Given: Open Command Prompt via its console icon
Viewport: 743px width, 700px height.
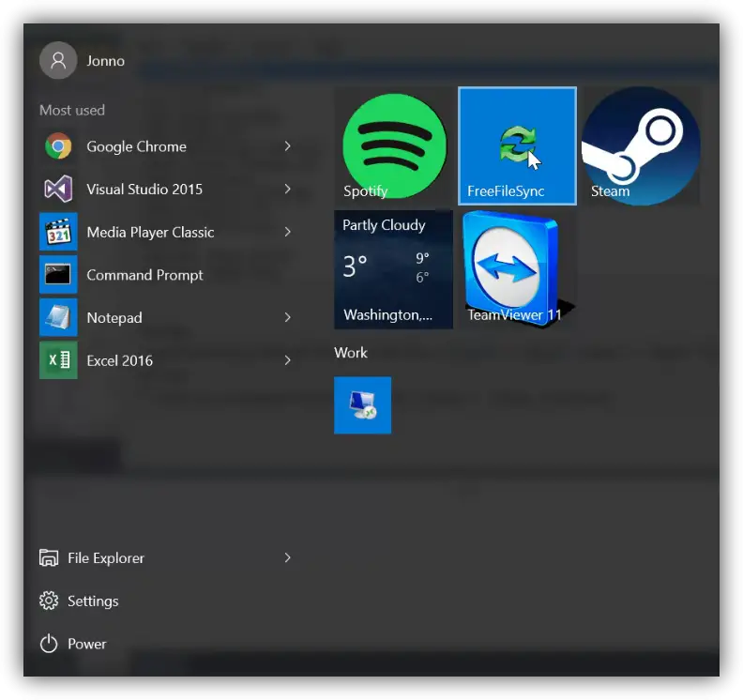Looking at the screenshot, I should 58,274.
